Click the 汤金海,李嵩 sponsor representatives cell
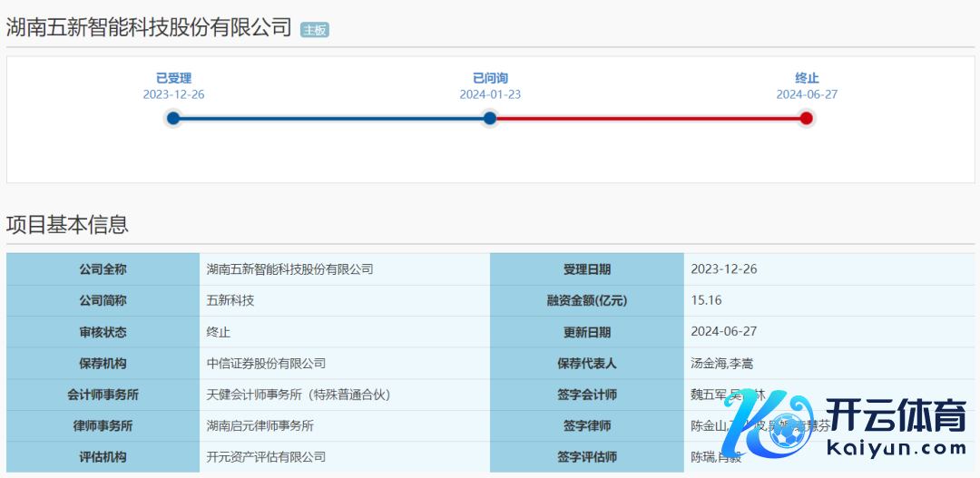 [x=721, y=364]
